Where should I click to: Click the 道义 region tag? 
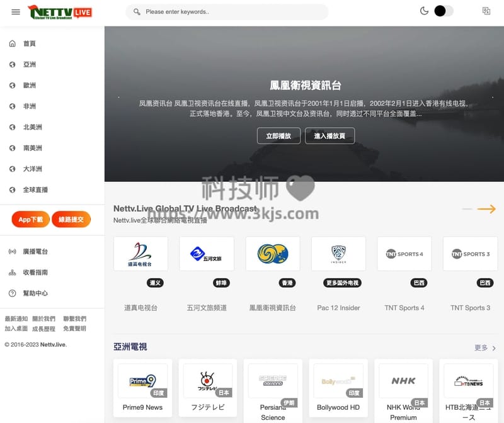155,283
